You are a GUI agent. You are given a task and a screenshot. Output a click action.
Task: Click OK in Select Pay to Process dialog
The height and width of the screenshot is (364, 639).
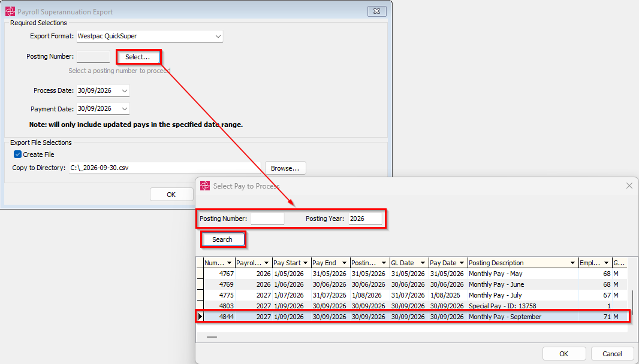(x=564, y=354)
